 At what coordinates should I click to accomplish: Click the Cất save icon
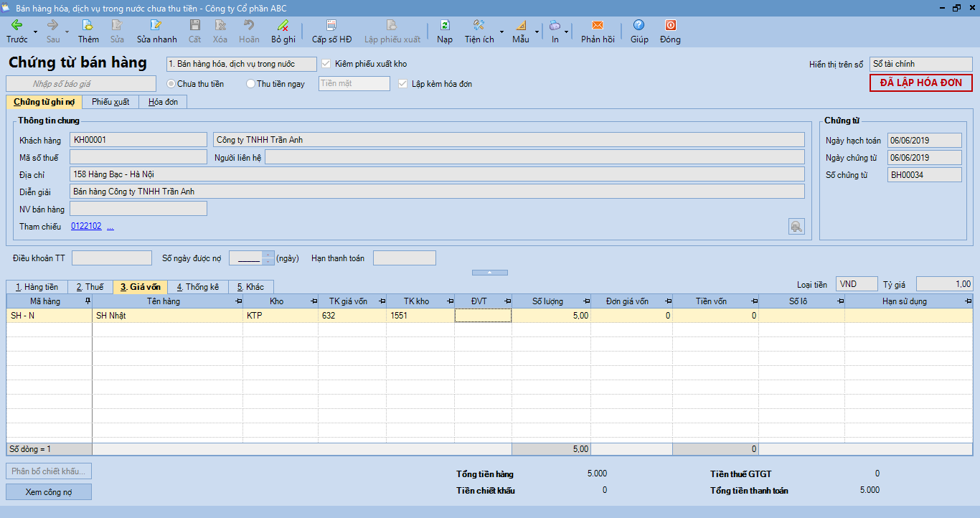[194, 32]
